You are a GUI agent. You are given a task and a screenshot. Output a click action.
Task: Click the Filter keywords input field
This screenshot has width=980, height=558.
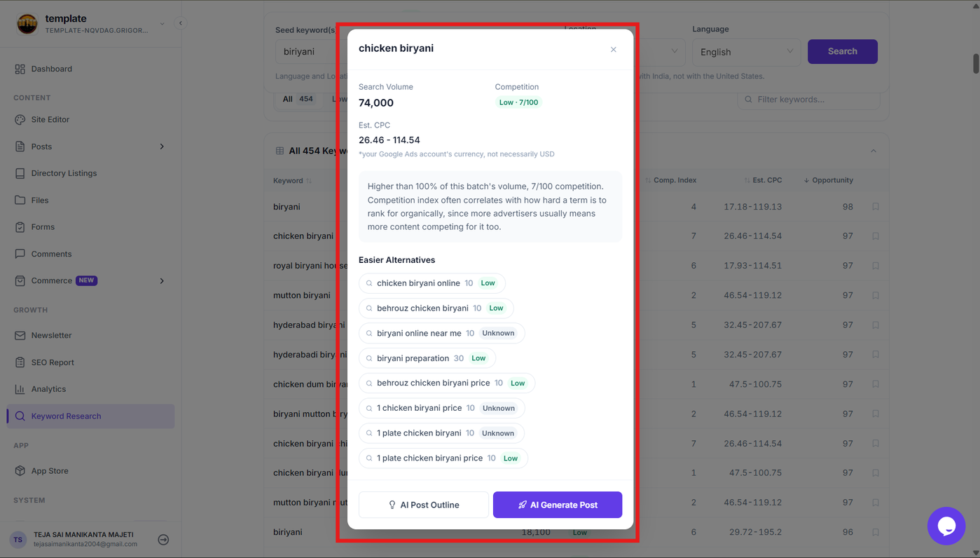pyautogui.click(x=808, y=100)
